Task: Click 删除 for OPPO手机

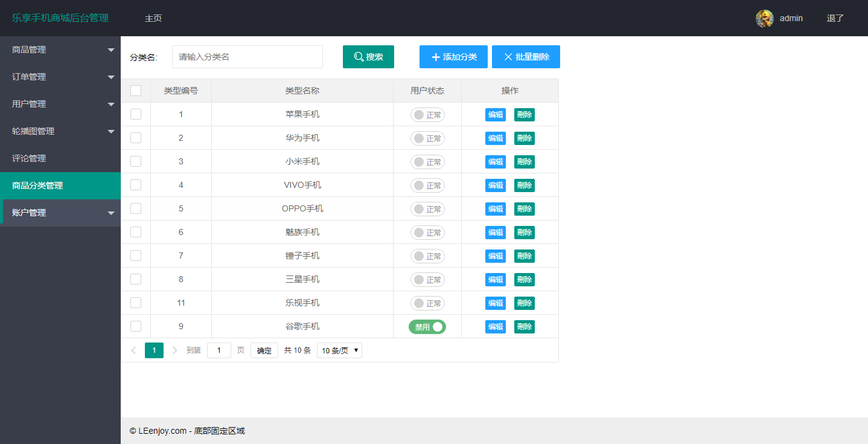Action: [525, 209]
